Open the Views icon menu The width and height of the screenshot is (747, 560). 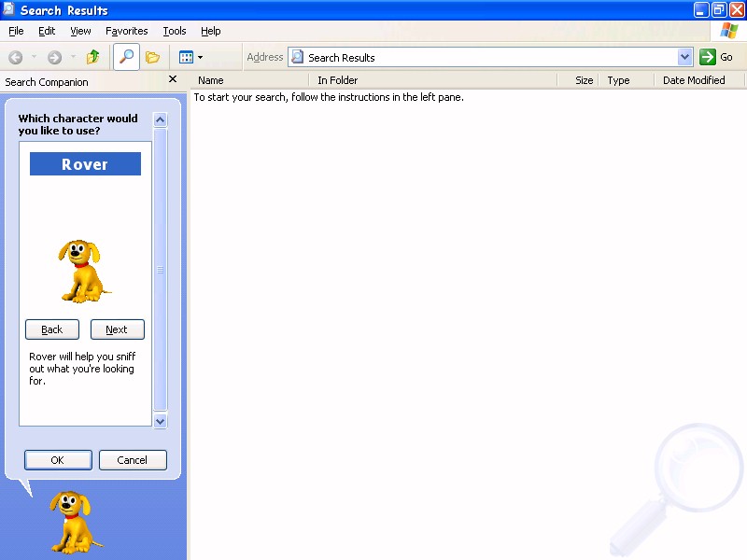coord(186,58)
